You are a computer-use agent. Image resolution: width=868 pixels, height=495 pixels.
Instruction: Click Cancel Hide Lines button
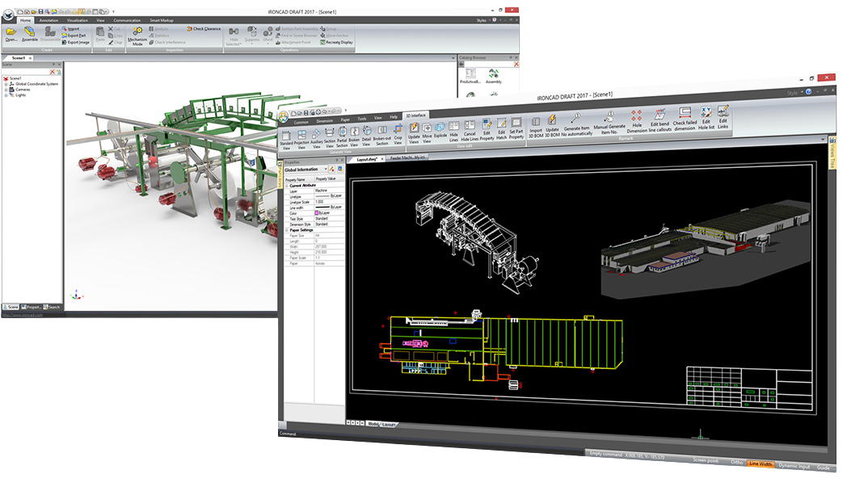pos(470,131)
